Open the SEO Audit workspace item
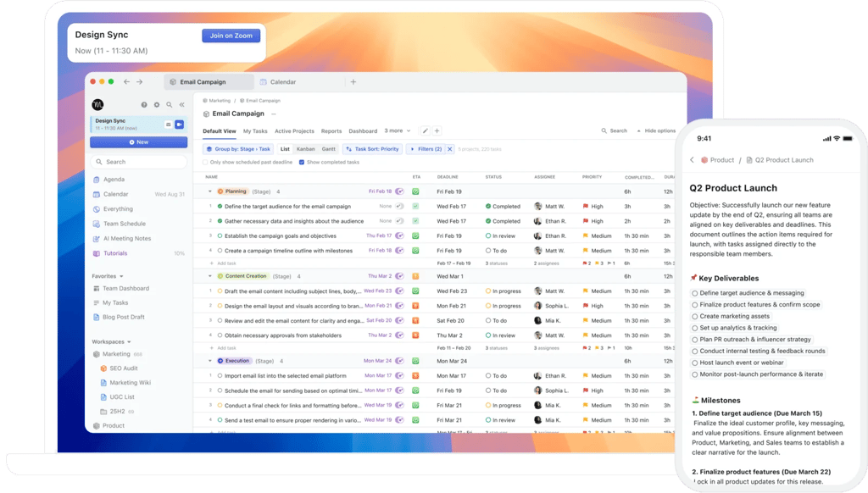This screenshot has height=493, width=868. 119,368
